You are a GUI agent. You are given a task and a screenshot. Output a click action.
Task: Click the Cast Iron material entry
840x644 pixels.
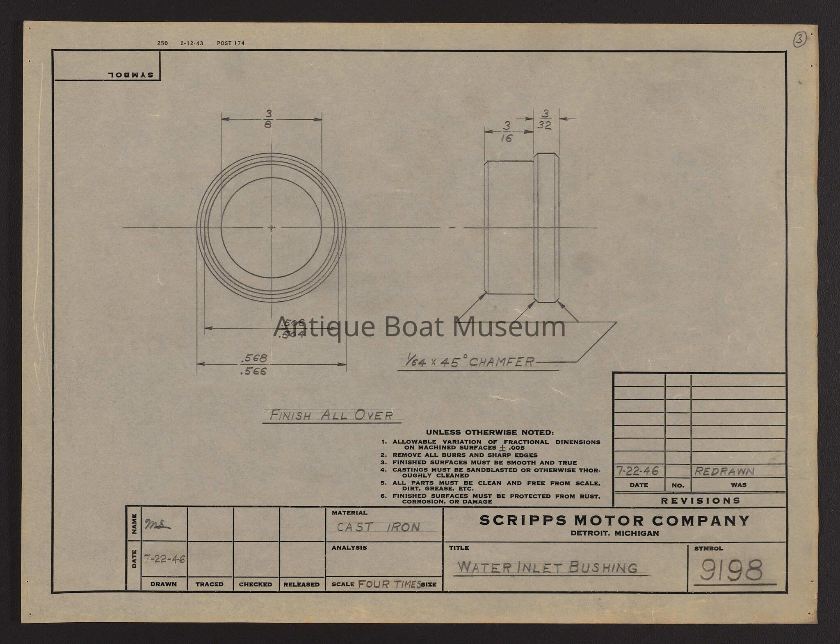pyautogui.click(x=378, y=527)
